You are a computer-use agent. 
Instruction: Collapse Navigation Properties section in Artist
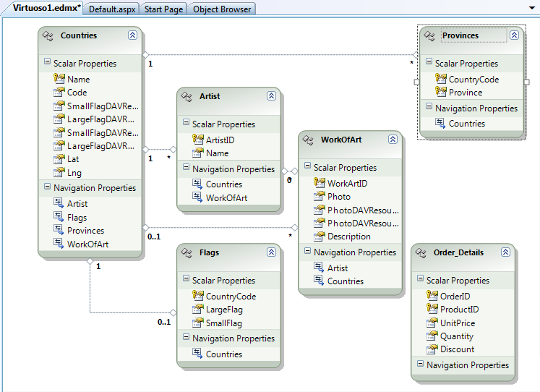186,169
